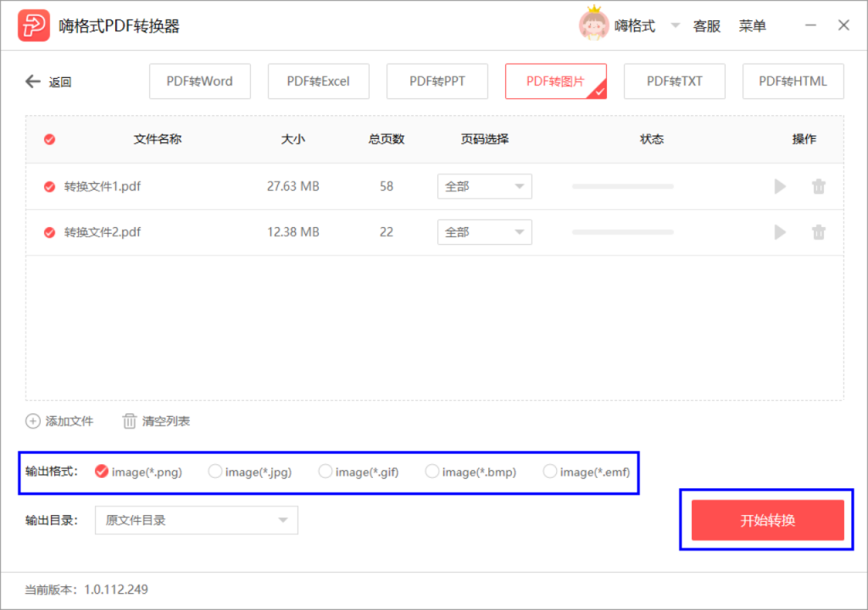Click the version number 1.0.112.249

click(115, 589)
